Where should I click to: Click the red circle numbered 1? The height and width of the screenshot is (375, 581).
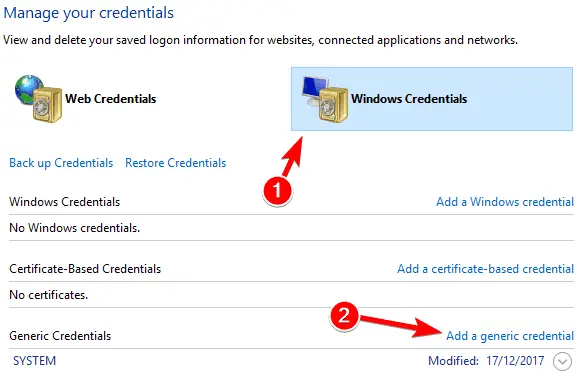[277, 190]
